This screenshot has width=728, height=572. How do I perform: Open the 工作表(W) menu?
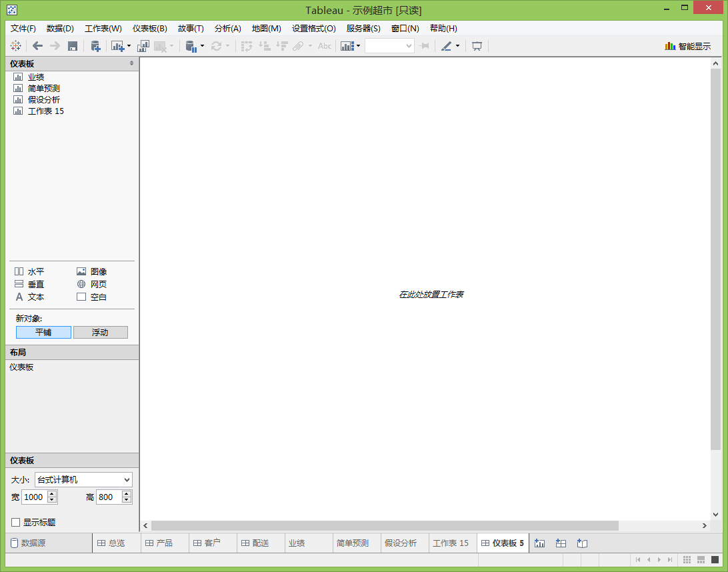(x=103, y=28)
